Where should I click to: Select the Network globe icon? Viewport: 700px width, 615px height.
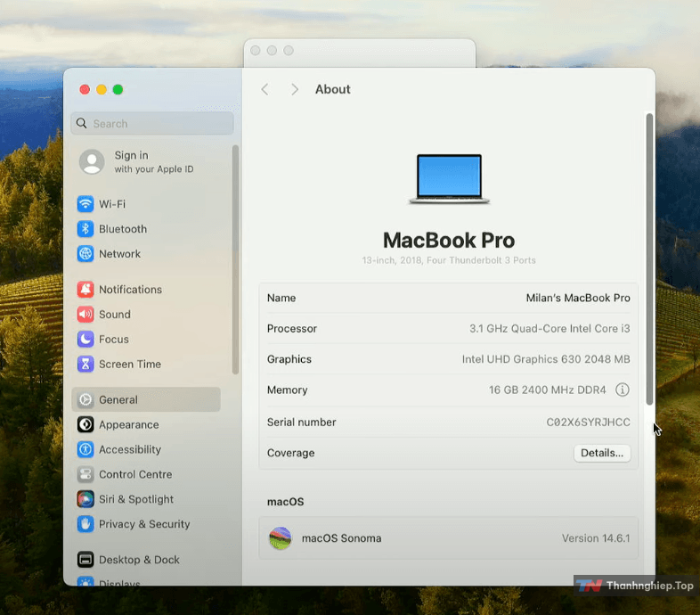[x=85, y=254]
